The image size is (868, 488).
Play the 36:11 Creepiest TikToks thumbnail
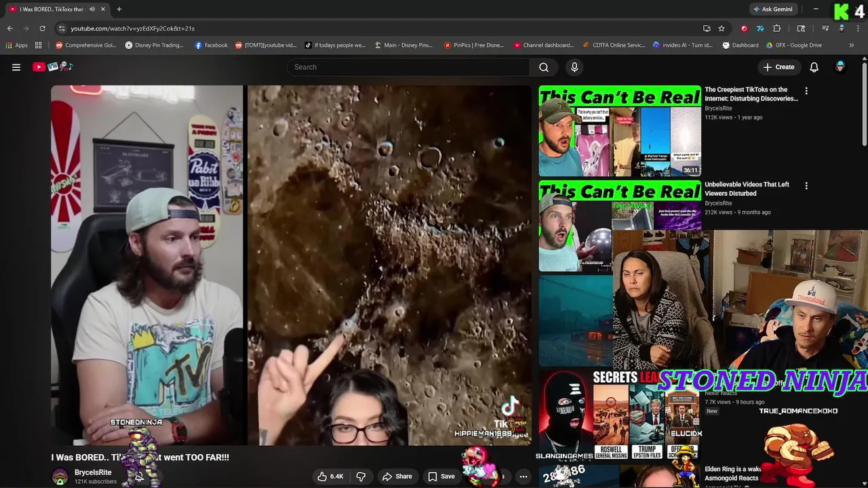(620, 131)
